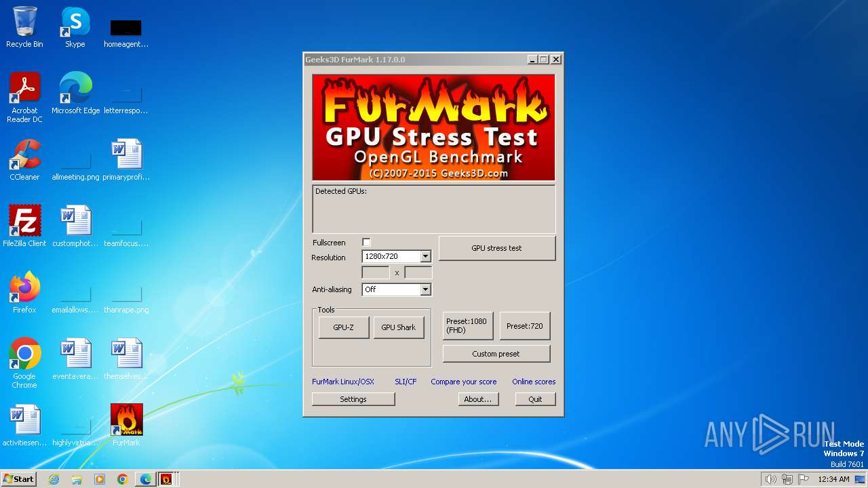Viewport: 868px width, 488px height.
Task: Open the Compare your score link
Action: click(x=464, y=382)
